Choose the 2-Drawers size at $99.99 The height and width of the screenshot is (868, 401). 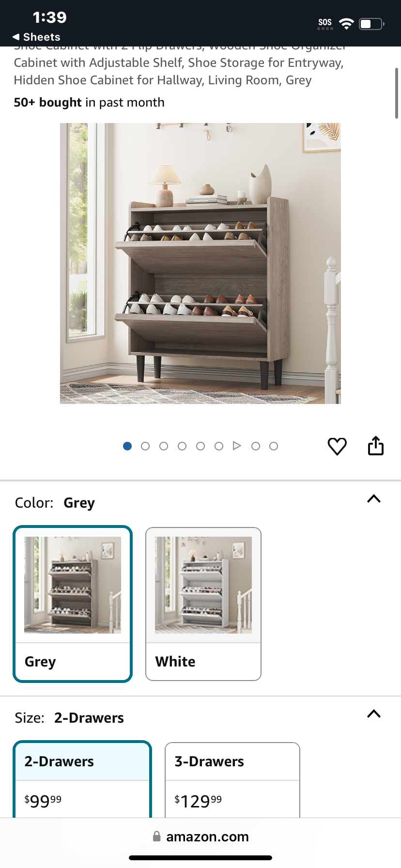point(82,780)
